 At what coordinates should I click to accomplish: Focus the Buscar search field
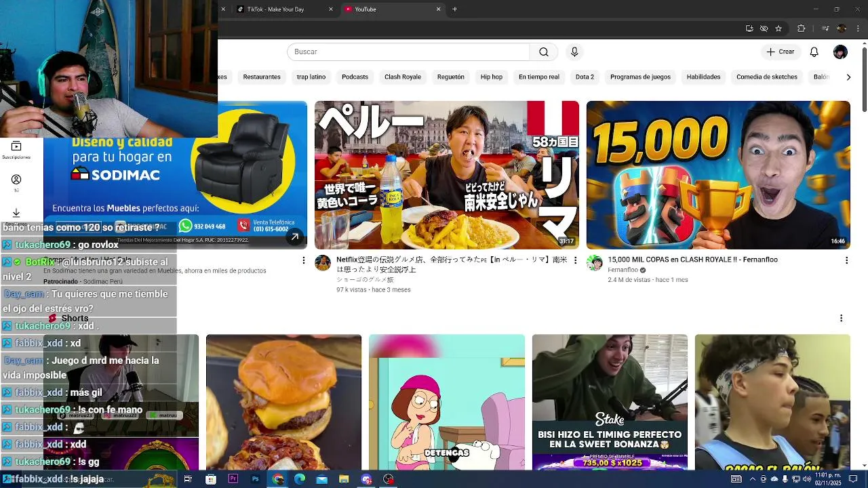point(408,52)
